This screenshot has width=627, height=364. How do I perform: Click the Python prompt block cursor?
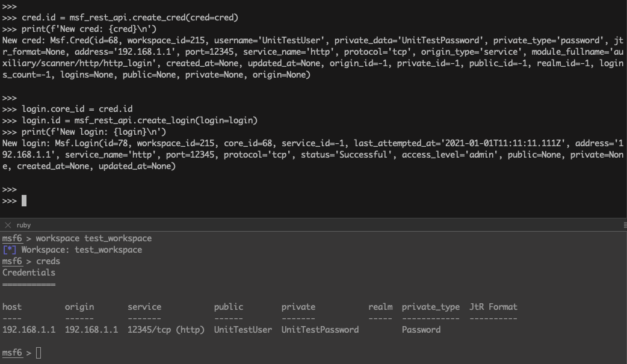(x=24, y=200)
